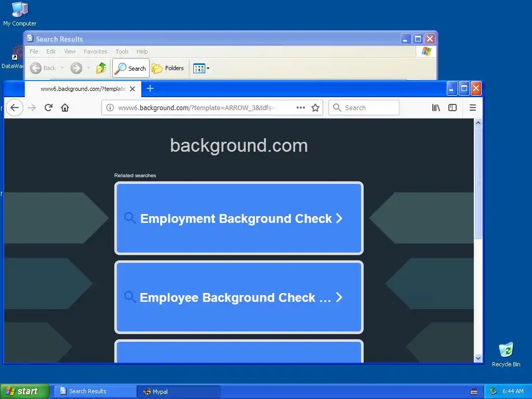This screenshot has height=399, width=532.
Task: Click the 6:44 AM system clock
Action: coord(513,391)
